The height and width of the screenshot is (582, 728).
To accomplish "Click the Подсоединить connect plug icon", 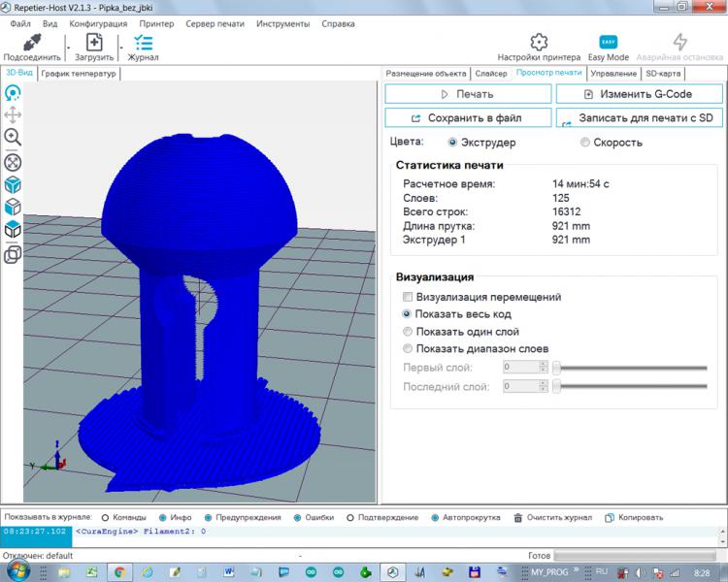I will click(x=31, y=43).
